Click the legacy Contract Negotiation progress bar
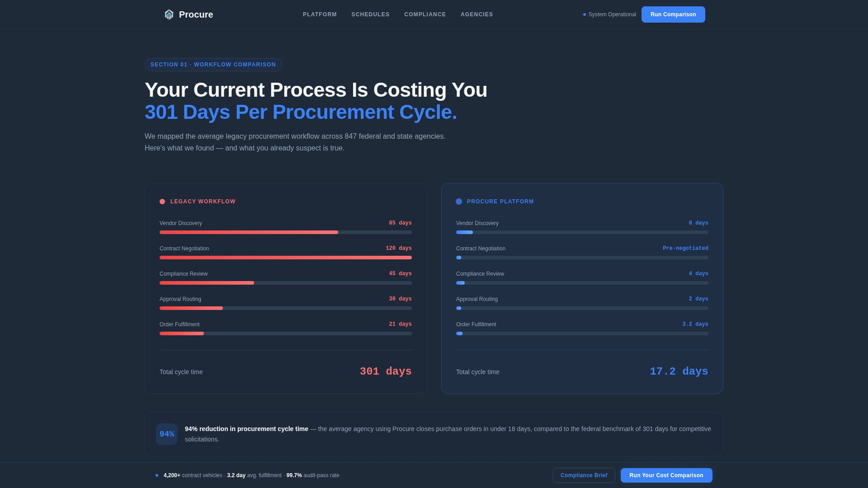 pyautogui.click(x=286, y=258)
